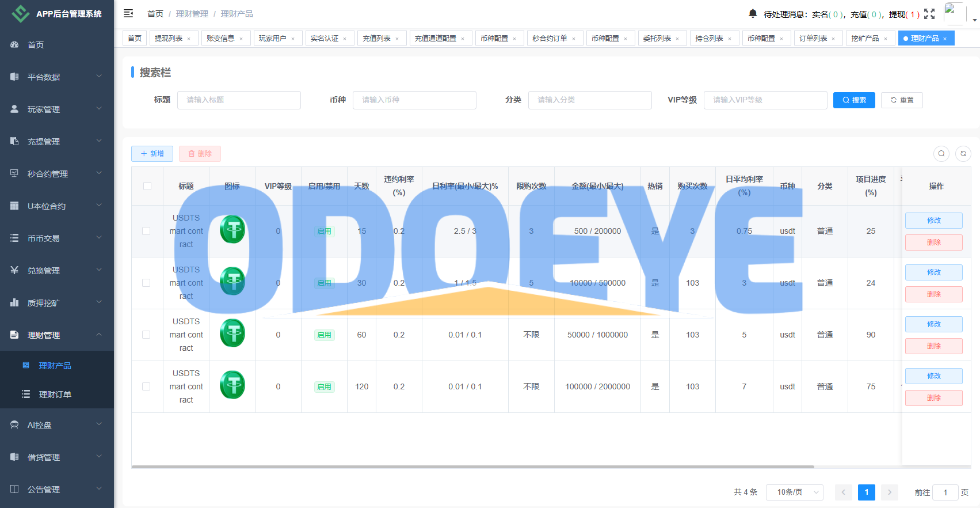Screen dimensions: 980x508
Task: Close the 提现列表 tab
Action: (189, 39)
